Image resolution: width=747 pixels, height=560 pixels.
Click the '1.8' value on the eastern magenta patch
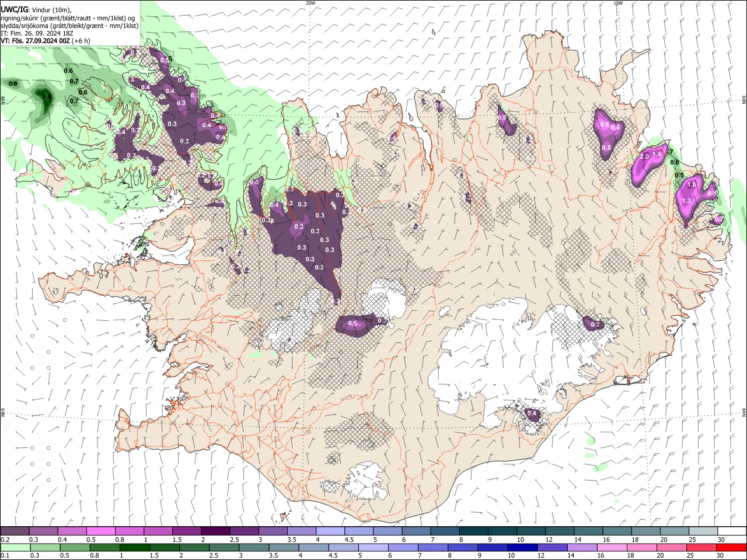click(x=692, y=184)
